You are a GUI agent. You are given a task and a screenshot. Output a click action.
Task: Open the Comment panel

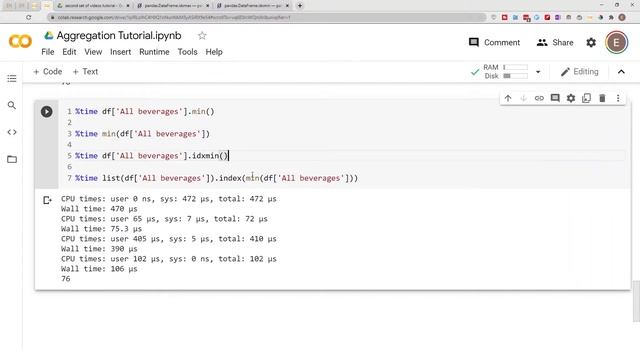(494, 42)
